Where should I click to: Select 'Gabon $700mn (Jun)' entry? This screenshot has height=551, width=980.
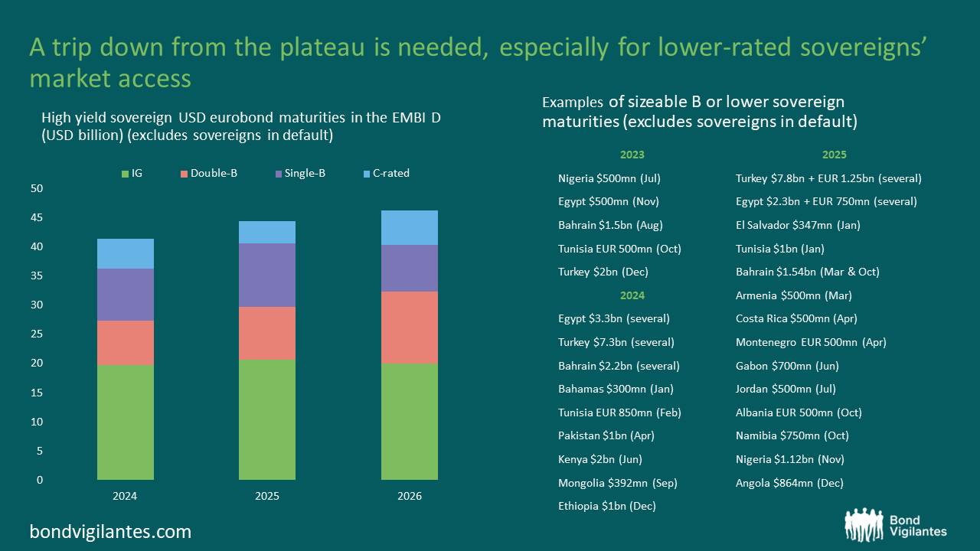tap(787, 366)
